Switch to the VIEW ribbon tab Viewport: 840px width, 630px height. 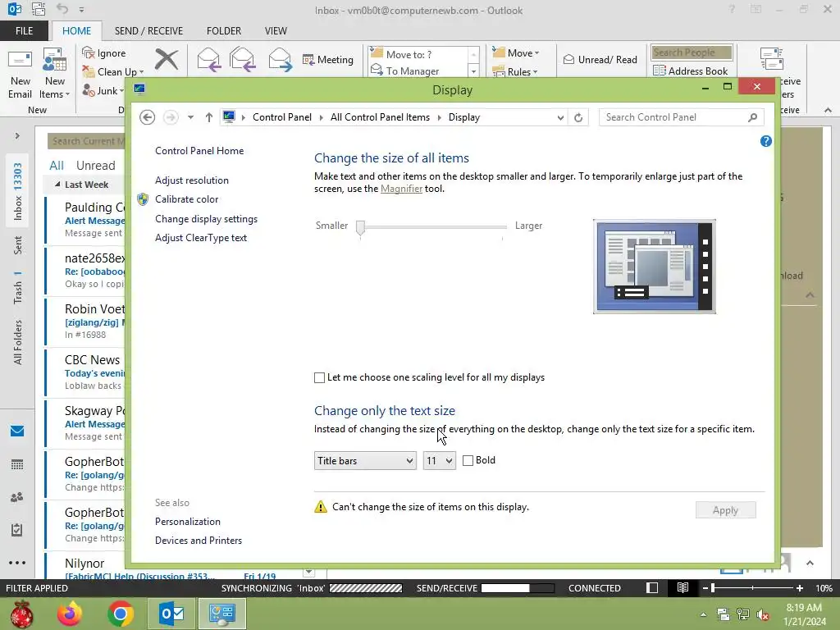[276, 30]
